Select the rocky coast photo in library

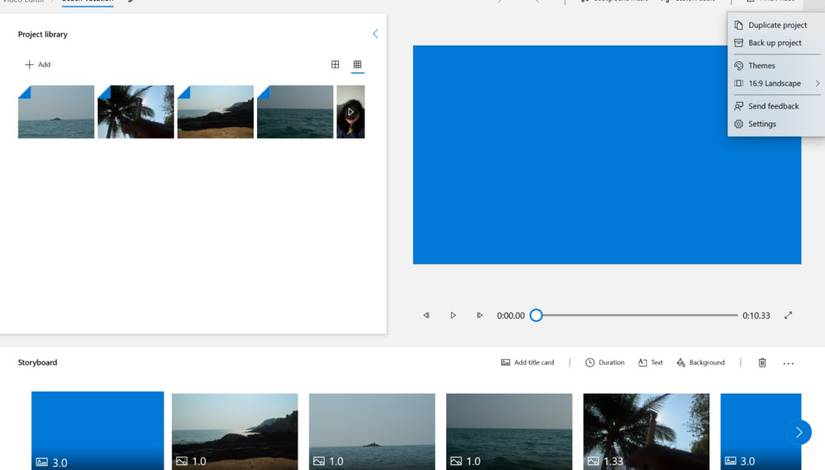(x=215, y=112)
